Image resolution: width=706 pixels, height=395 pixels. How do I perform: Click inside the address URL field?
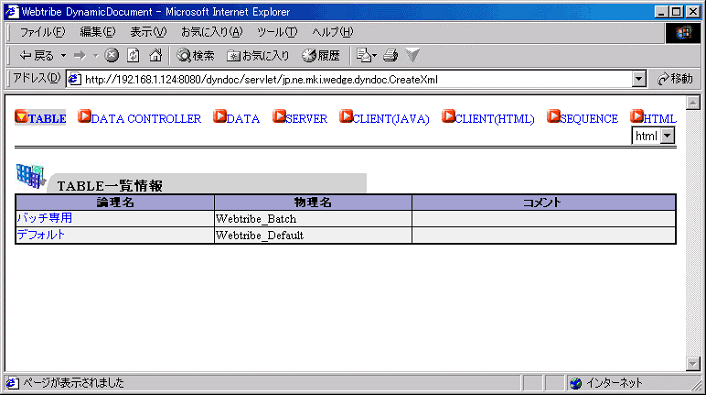[x=356, y=79]
